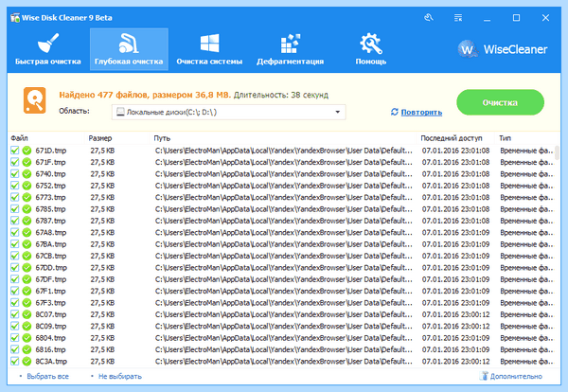The width and height of the screenshot is (568, 392).
Task: Click the Повторить rescan link
Action: (x=421, y=113)
